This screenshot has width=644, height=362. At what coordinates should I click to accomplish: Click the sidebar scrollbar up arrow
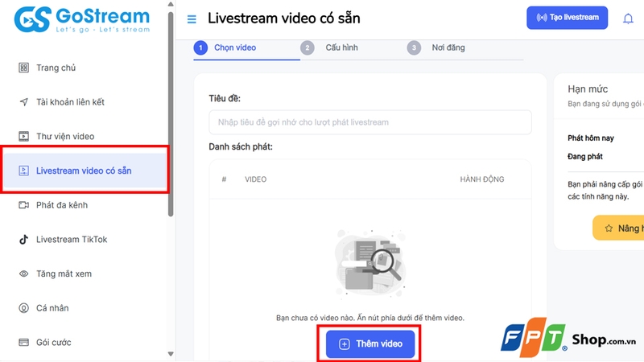pos(171,4)
